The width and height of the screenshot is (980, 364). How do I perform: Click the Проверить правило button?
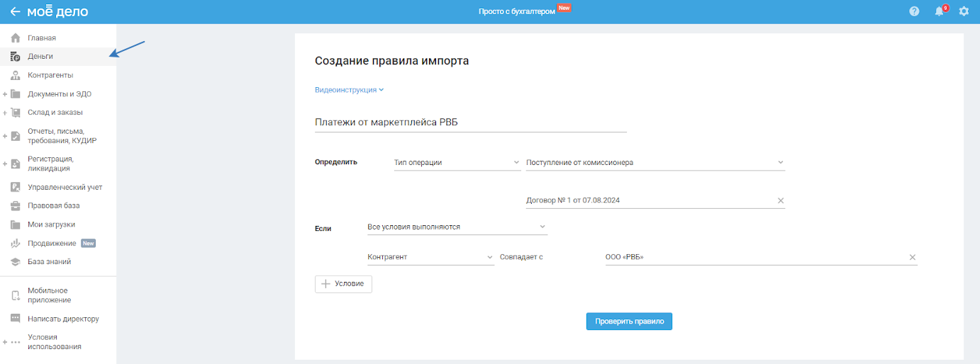tap(629, 321)
